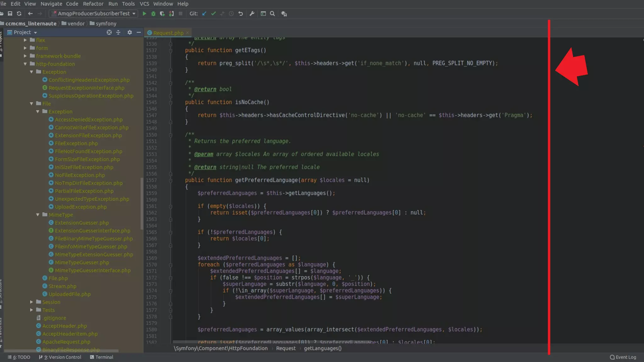Open settings via wrench icon
Image resolution: width=644 pixels, height=362 pixels.
[x=252, y=14]
